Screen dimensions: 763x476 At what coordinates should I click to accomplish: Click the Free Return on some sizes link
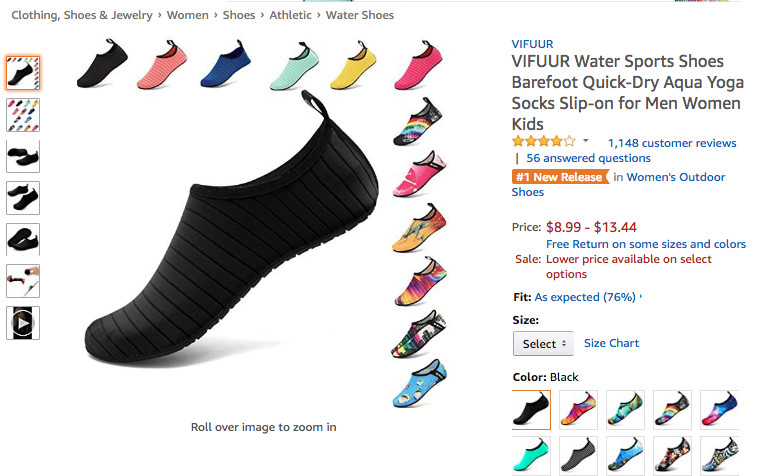[645, 244]
